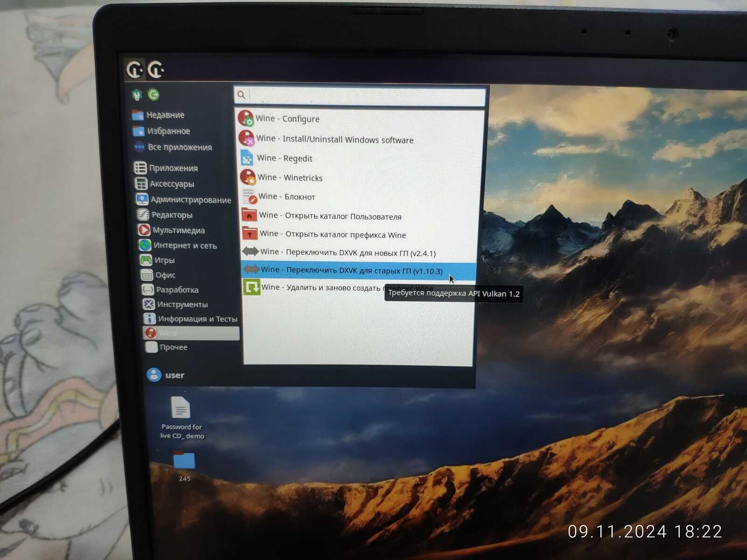The height and width of the screenshot is (560, 747).
Task: Click the Редакторы category icon
Action: pos(143,215)
